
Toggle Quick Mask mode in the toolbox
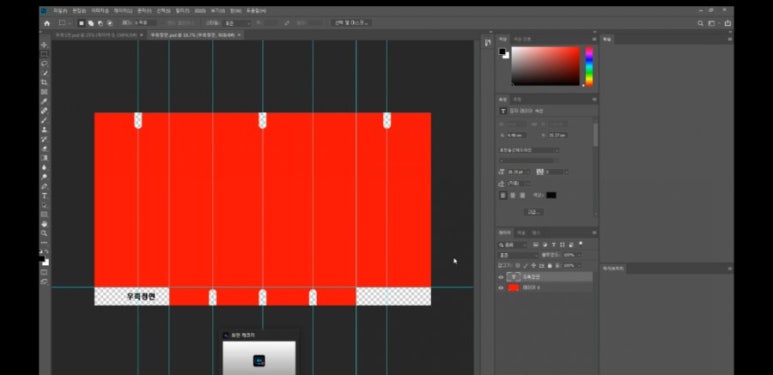click(x=44, y=272)
